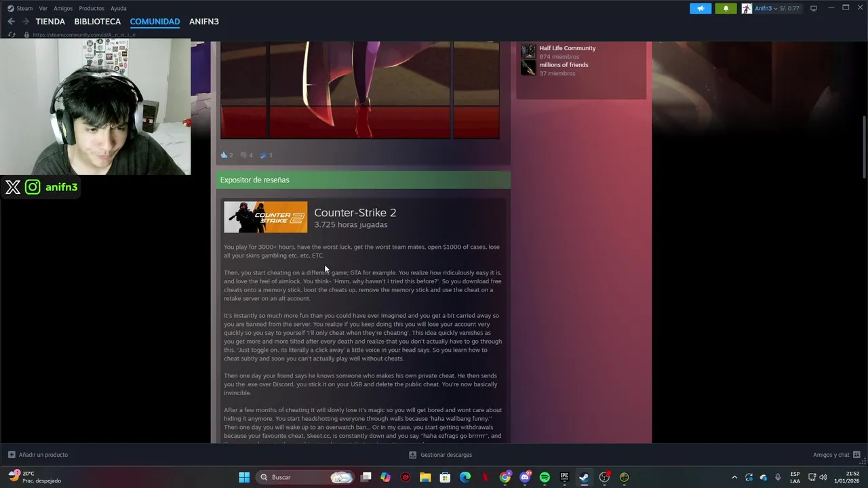Open the green notifications bell
Viewport: 868px width, 488px height.
(726, 8)
